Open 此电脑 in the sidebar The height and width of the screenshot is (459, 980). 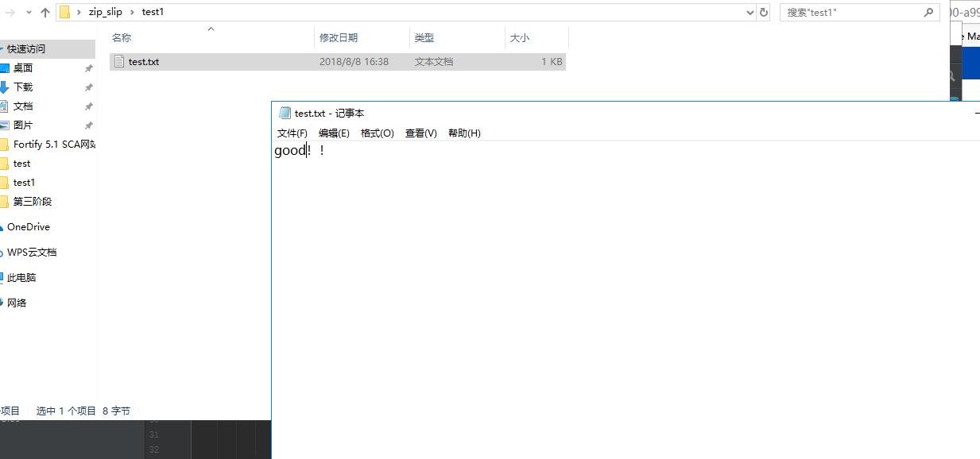21,278
